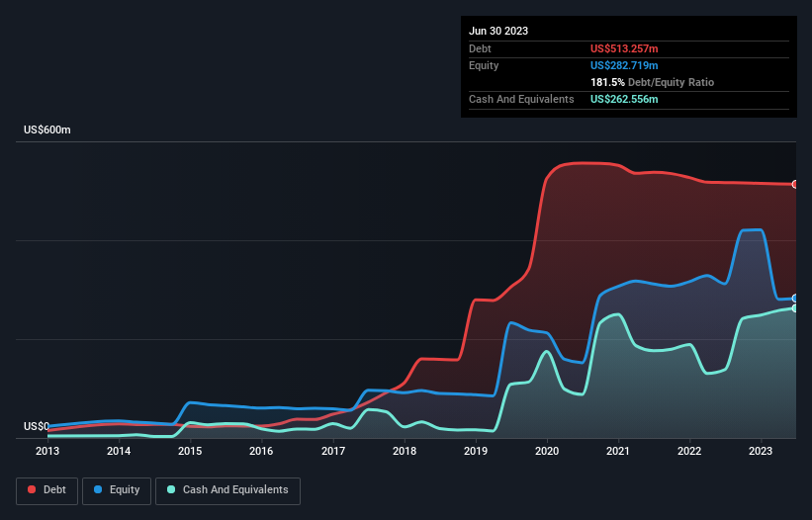Click the Equity label in tooltip

coord(484,65)
